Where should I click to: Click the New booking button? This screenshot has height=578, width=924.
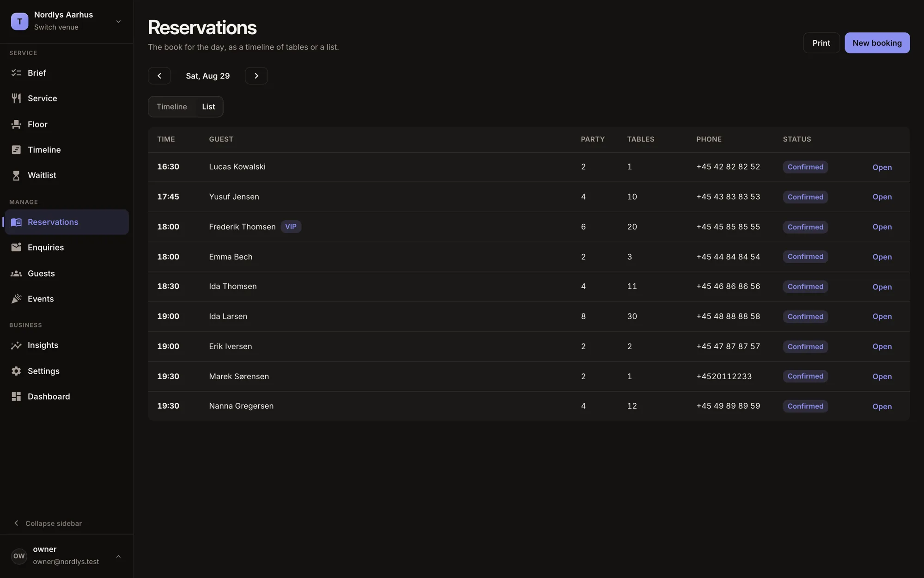coord(877,43)
